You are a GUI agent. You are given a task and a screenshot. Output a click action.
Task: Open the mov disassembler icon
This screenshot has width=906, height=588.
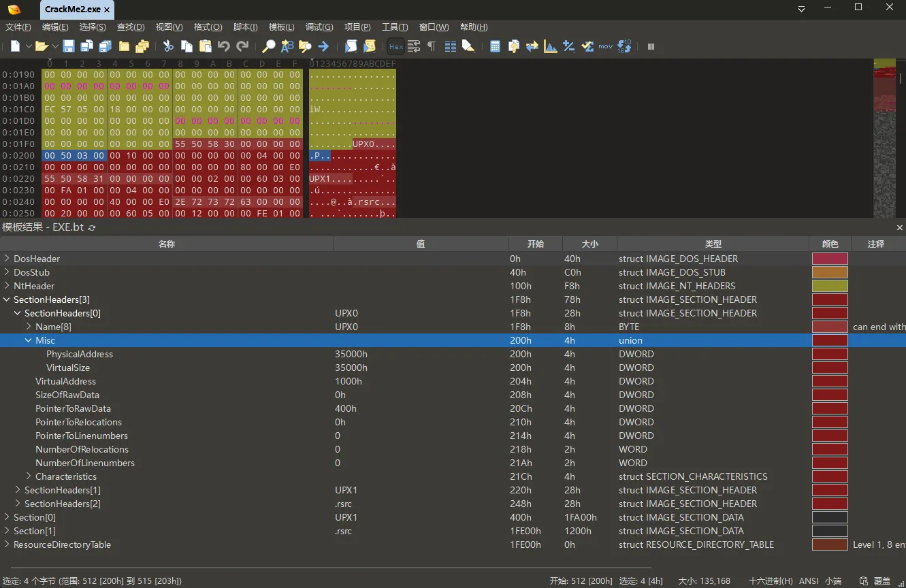click(606, 46)
